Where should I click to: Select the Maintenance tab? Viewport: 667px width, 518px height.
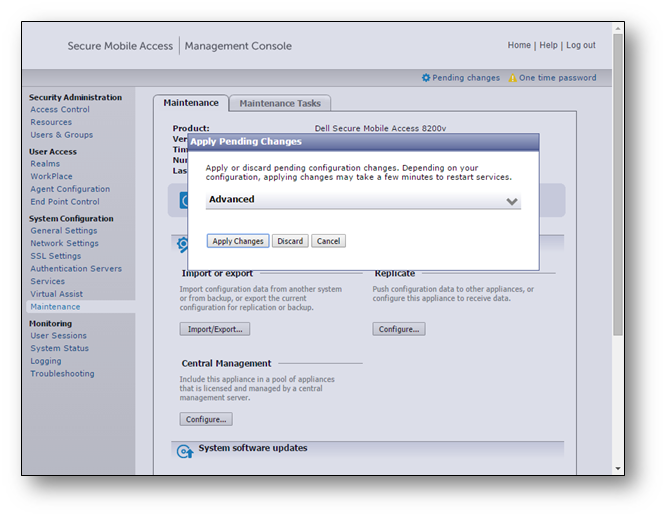(190, 103)
